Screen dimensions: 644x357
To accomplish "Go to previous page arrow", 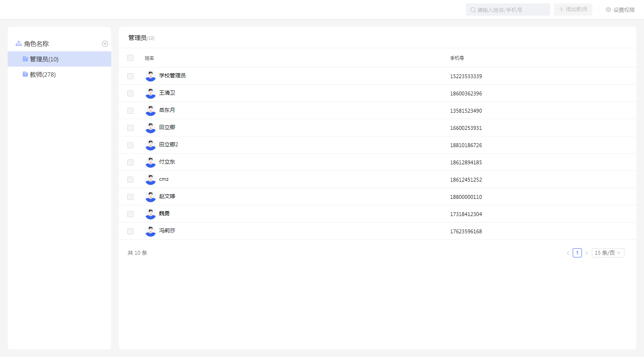I will click(568, 253).
